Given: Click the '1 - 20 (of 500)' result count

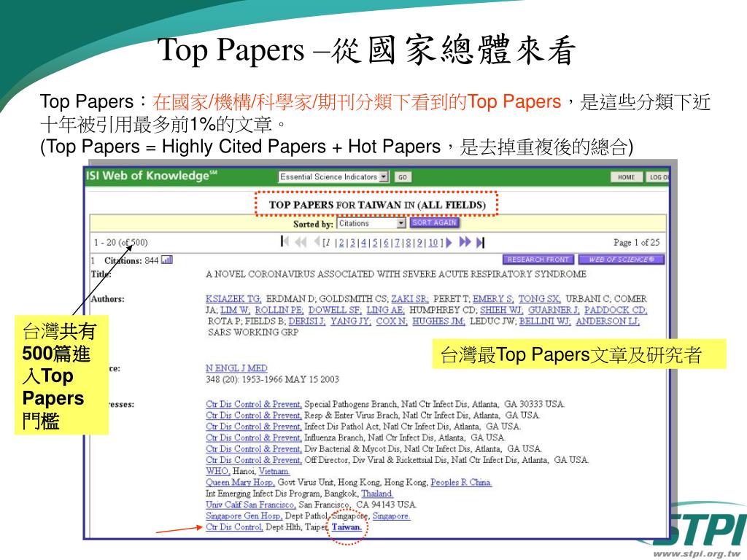Looking at the screenshot, I should [121, 242].
